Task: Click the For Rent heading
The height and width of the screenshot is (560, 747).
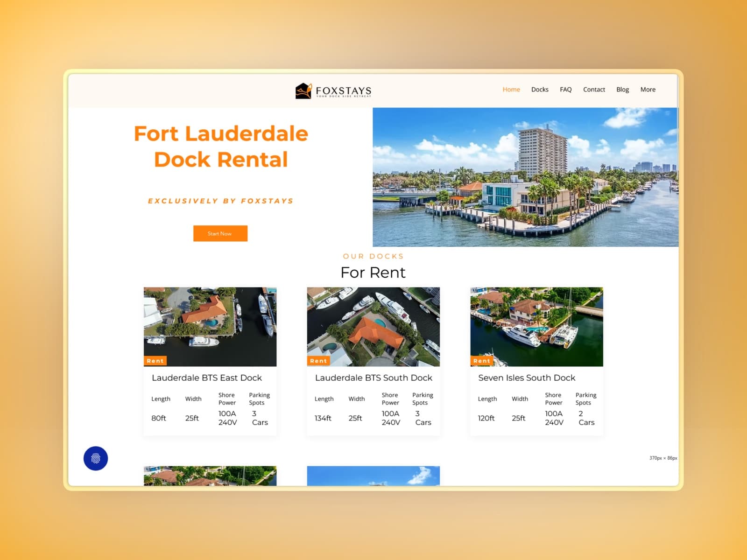Action: 373,273
